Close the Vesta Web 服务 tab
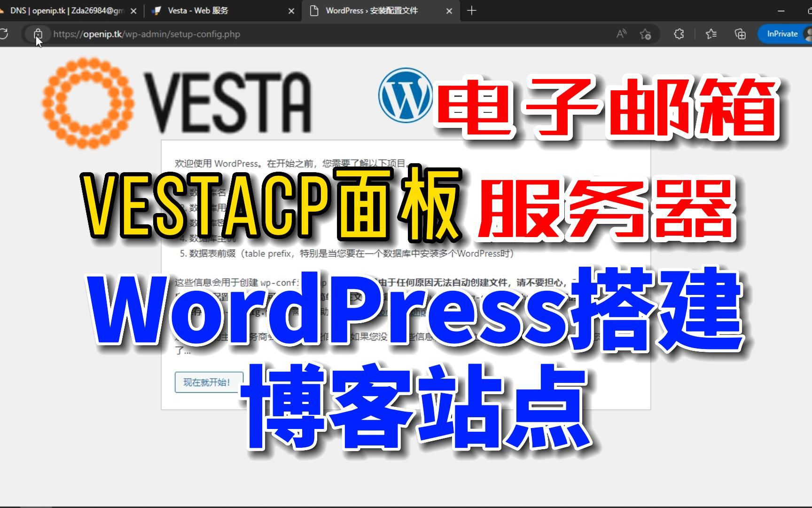Image resolution: width=812 pixels, height=508 pixels. pos(291,11)
